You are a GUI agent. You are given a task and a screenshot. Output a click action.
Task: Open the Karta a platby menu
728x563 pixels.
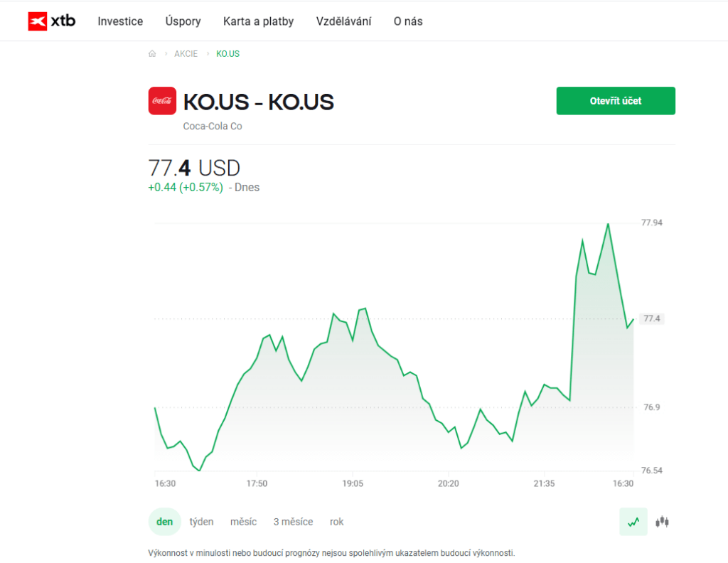click(258, 21)
